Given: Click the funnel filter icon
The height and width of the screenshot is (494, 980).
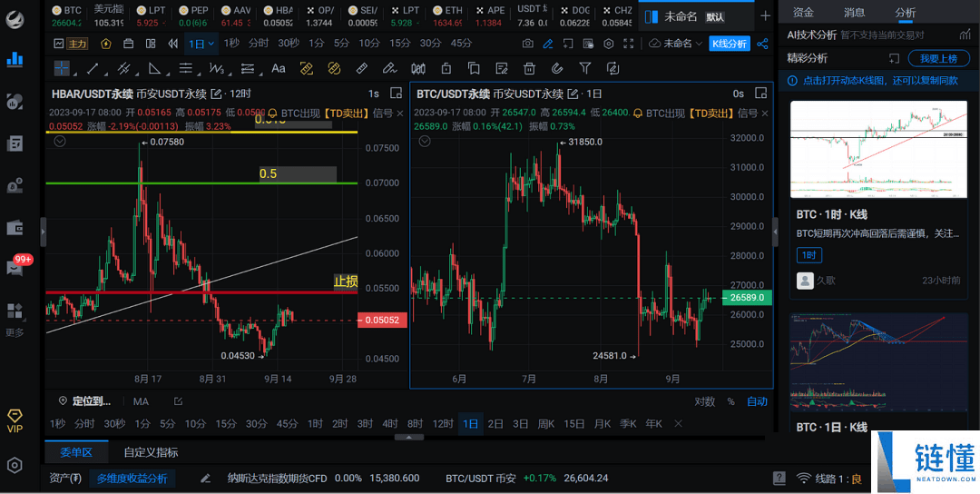Looking at the screenshot, I should coord(585,68).
